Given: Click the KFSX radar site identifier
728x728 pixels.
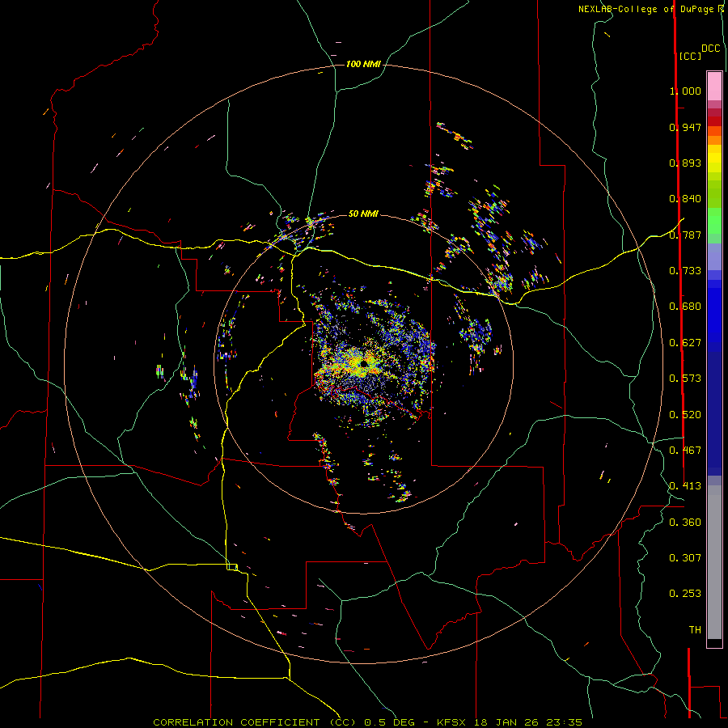Looking at the screenshot, I should [453, 722].
